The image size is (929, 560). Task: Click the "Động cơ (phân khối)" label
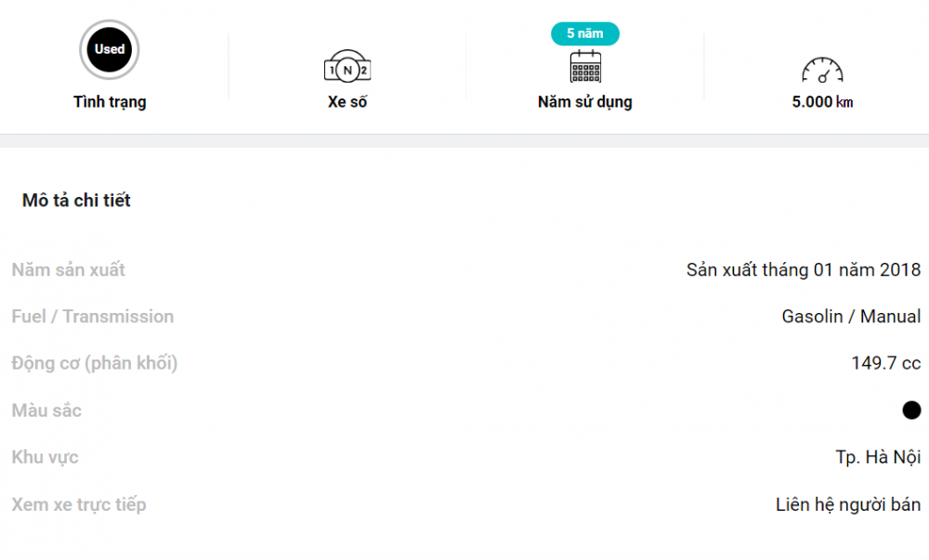(95, 363)
